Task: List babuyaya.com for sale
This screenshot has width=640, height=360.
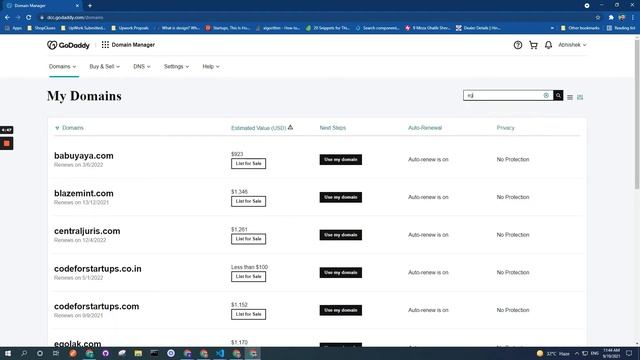Action: [248, 164]
